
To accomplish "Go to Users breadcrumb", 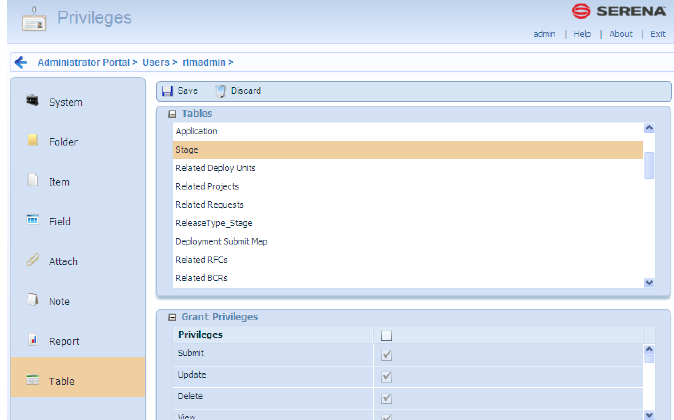I will click(x=156, y=63).
